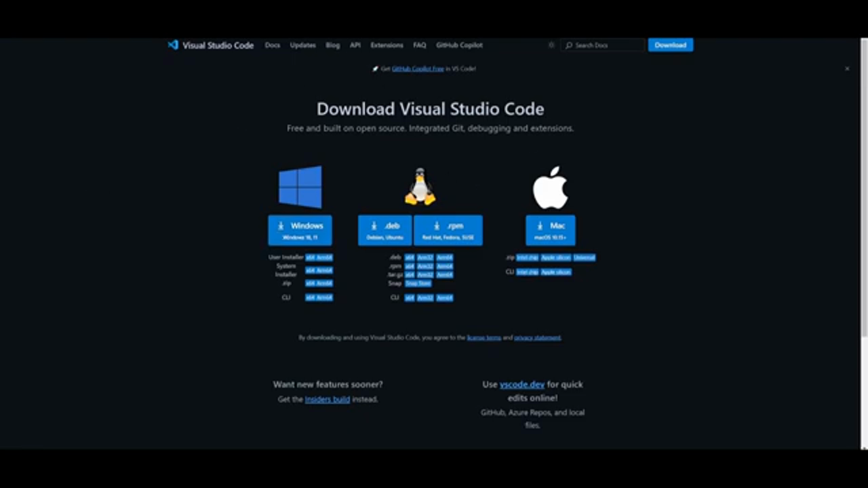
Task: Select Windows CLI x64 download
Action: (310, 298)
